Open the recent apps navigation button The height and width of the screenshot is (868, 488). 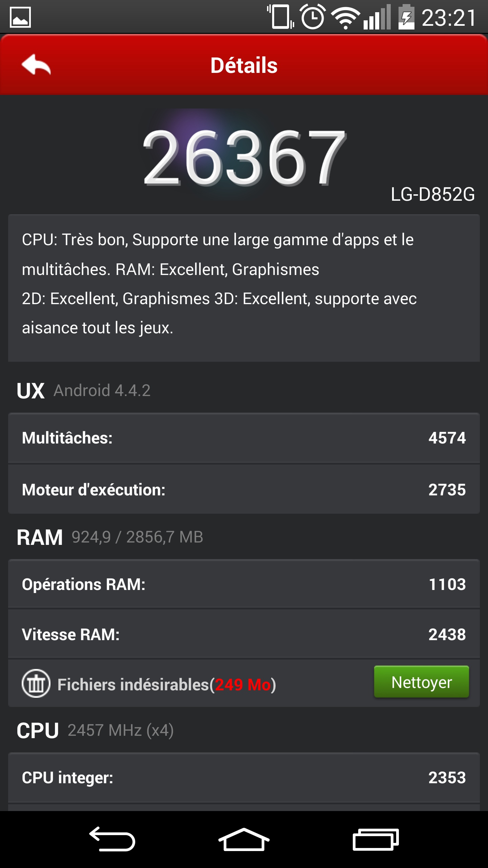click(375, 840)
